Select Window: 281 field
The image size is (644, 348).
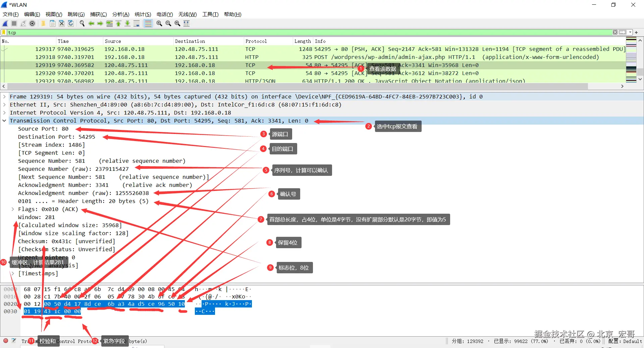click(36, 217)
